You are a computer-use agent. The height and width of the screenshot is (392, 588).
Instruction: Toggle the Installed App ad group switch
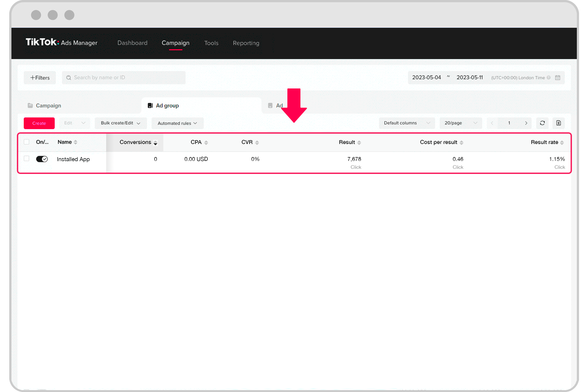pos(42,159)
